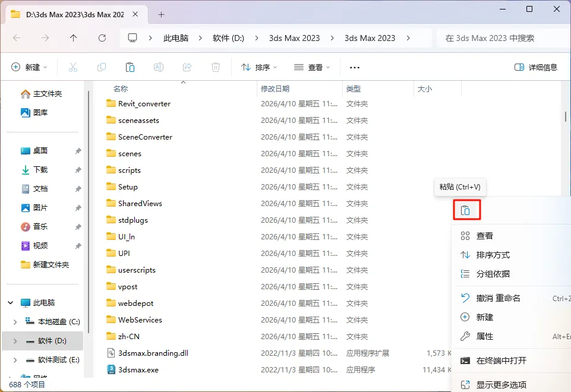
Task: Open the three-dots more options menu
Action: (354, 67)
